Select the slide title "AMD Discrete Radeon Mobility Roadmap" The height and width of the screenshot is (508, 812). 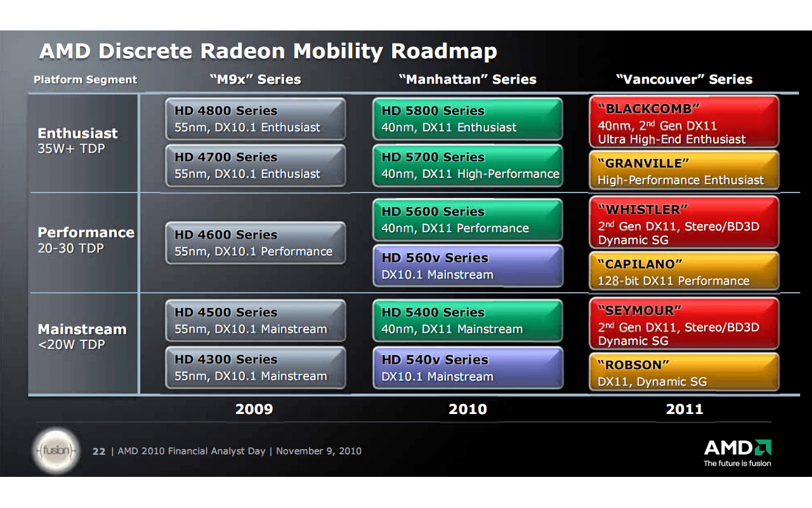point(268,51)
